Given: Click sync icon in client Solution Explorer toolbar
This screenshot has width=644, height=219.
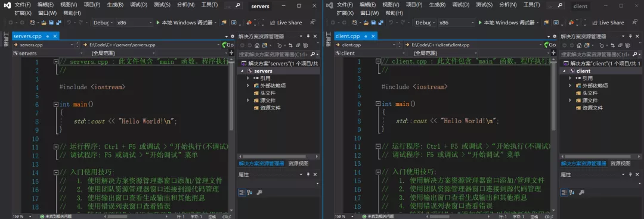Looking at the screenshot, I should pyautogui.click(x=612, y=45).
